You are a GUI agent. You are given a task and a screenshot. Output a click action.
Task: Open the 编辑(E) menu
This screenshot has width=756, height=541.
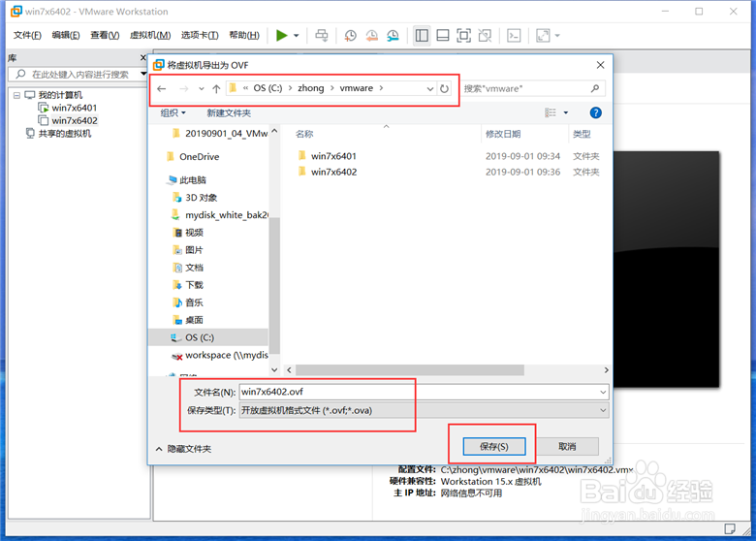[x=66, y=35]
